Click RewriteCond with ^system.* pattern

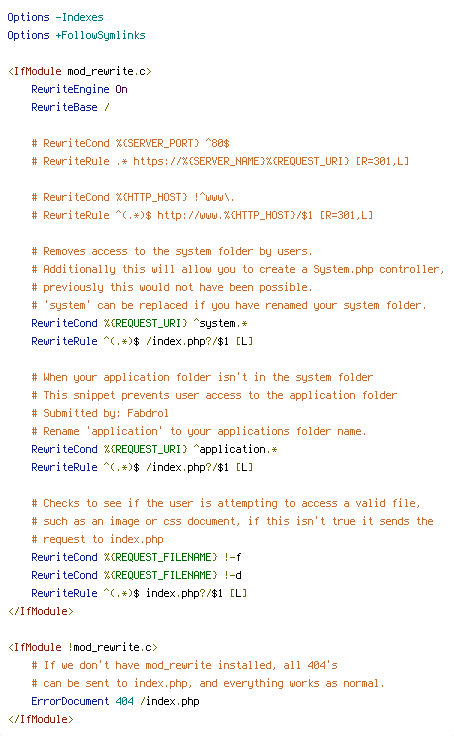pos(139,323)
